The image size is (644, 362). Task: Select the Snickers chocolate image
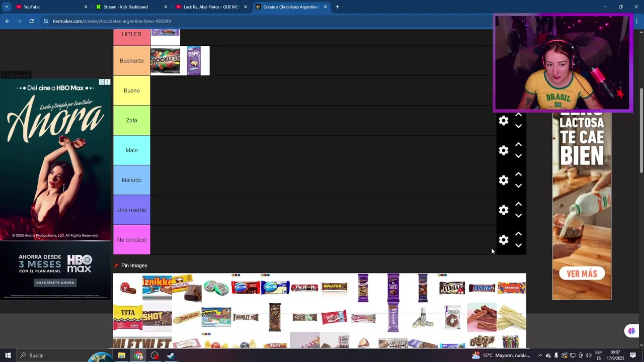481,288
